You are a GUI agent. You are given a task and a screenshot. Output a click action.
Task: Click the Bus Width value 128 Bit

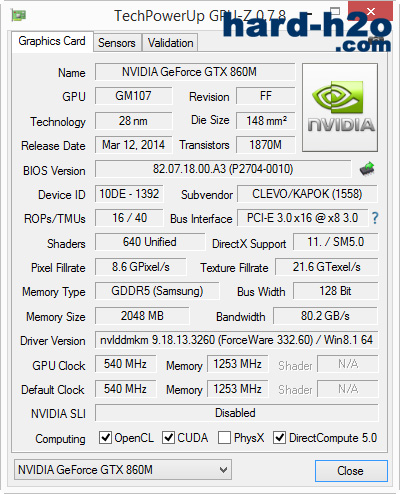[x=336, y=291]
